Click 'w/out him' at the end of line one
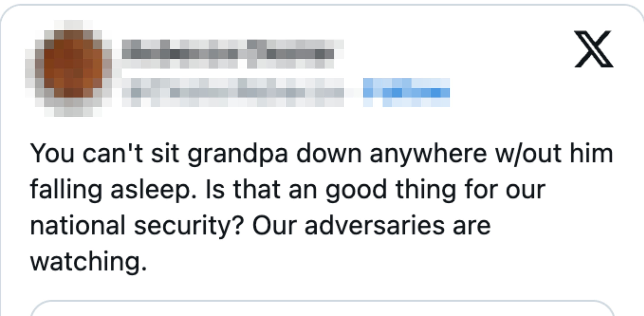 point(554,153)
